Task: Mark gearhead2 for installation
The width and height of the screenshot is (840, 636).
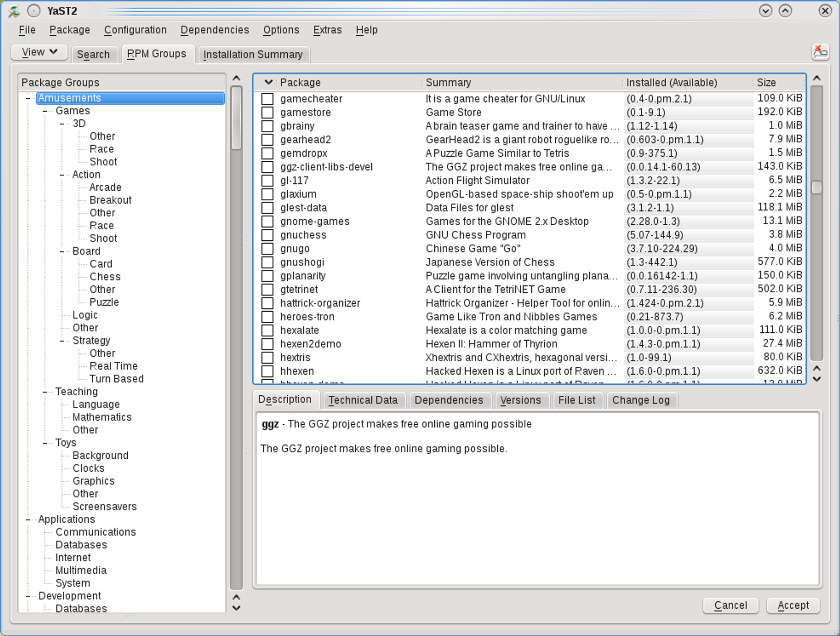Action: pyautogui.click(x=268, y=139)
